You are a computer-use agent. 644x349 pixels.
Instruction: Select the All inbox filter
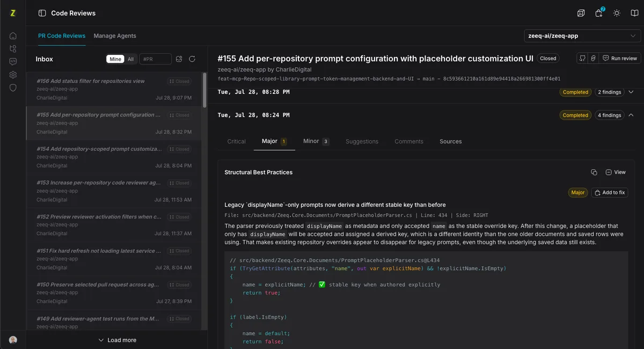tap(130, 59)
